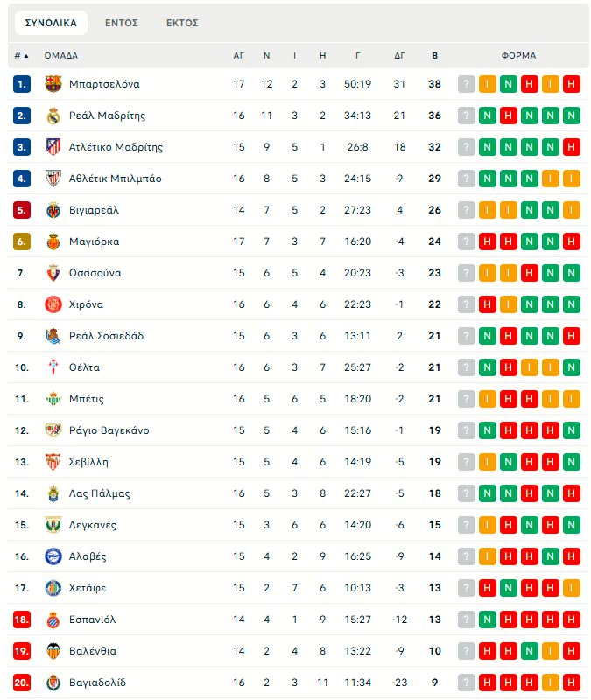Click Real Madrid's latest green N form badge

click(572, 115)
